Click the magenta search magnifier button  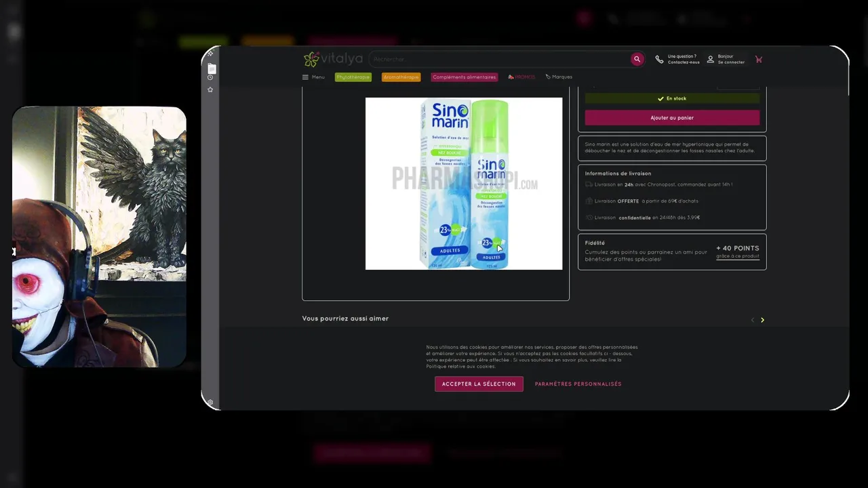(x=637, y=59)
